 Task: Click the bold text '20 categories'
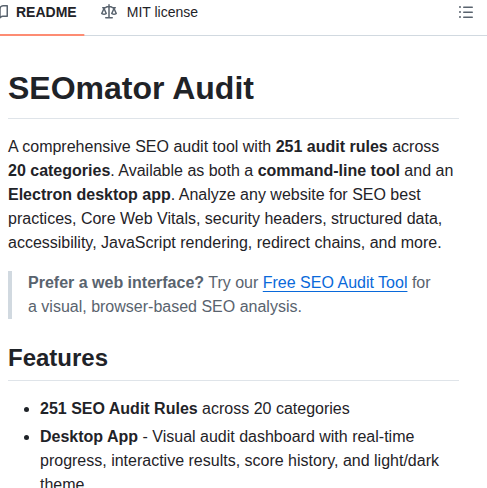[x=59, y=171]
